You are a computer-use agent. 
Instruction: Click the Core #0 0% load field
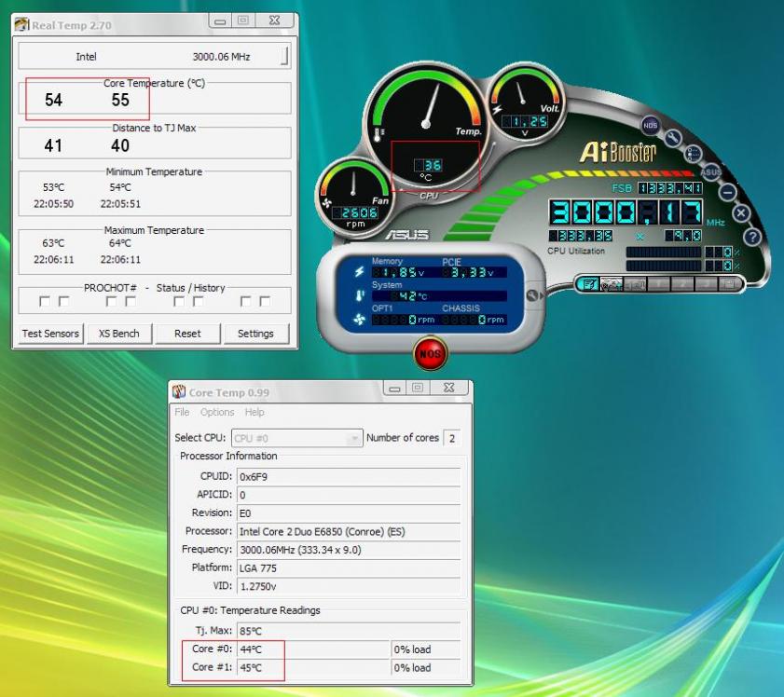[x=425, y=649]
